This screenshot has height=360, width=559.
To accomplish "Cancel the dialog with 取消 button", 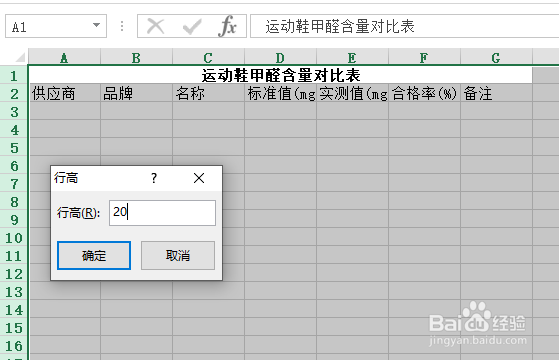I will pyautogui.click(x=178, y=255).
